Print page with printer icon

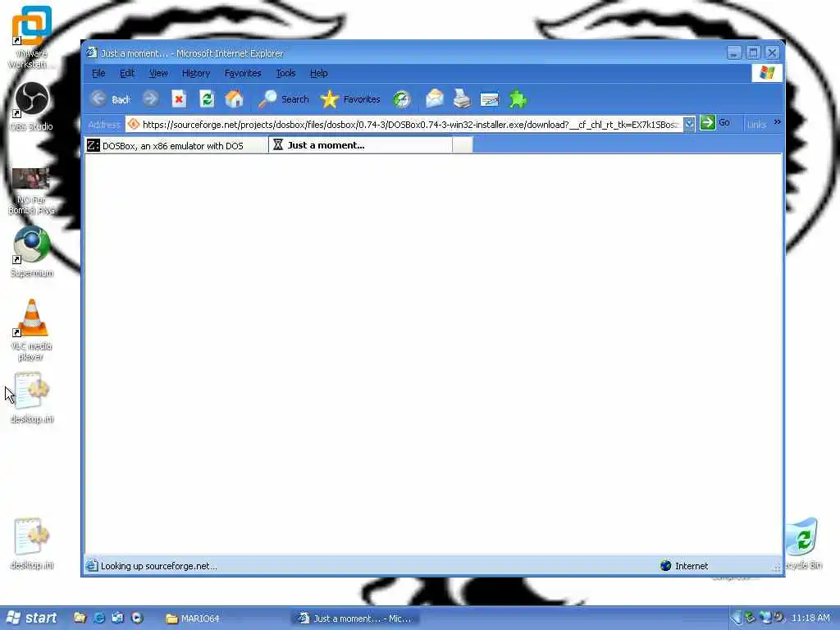(462, 99)
